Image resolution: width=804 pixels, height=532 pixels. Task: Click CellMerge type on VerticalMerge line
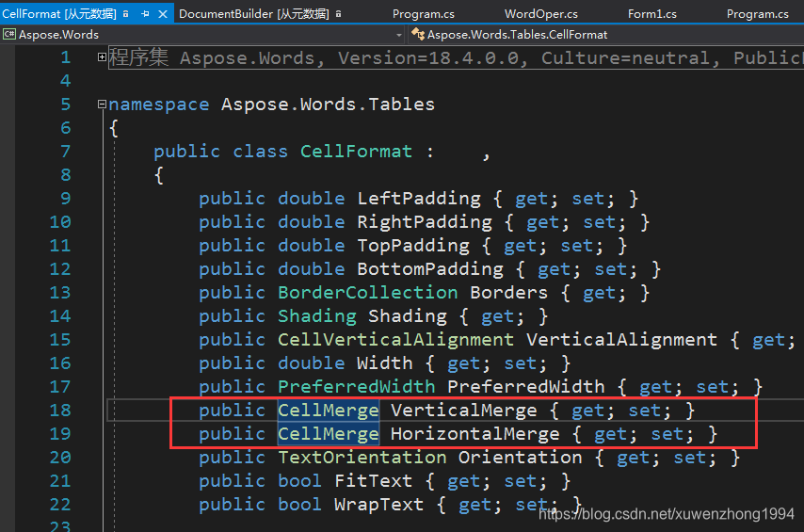point(329,411)
